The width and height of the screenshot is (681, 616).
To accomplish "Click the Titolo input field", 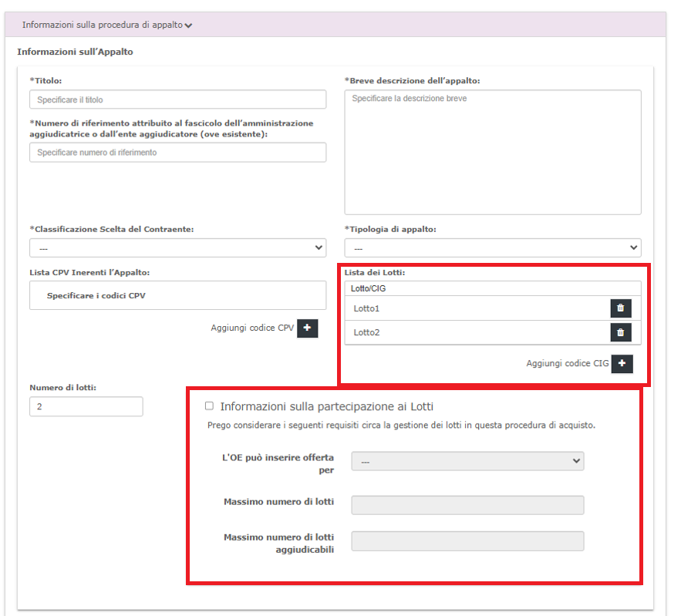I will click(177, 99).
